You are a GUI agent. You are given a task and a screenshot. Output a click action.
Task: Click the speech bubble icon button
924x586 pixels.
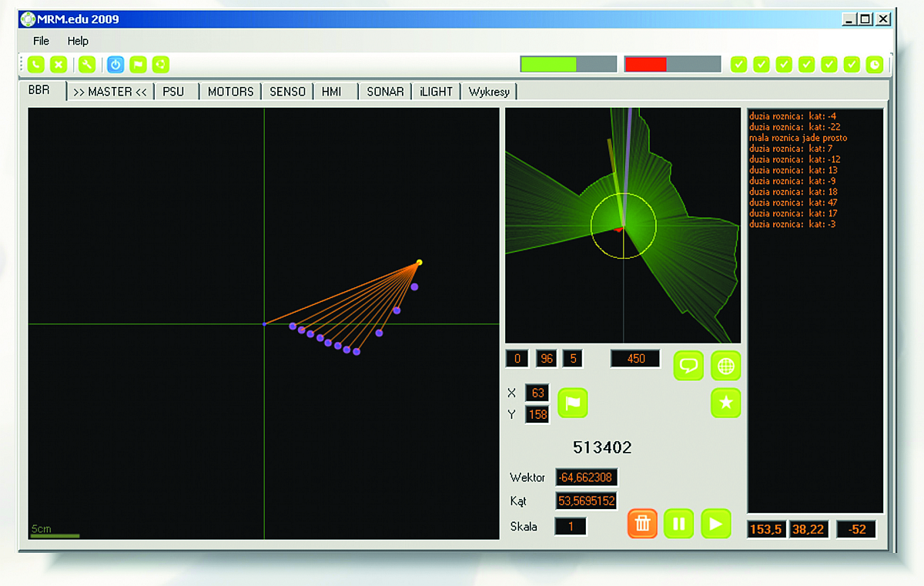tap(688, 365)
